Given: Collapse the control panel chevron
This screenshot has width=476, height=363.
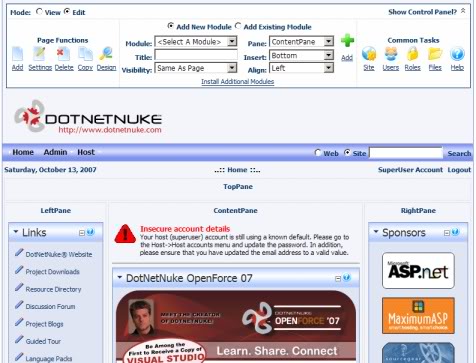Looking at the screenshot, I should (463, 11).
